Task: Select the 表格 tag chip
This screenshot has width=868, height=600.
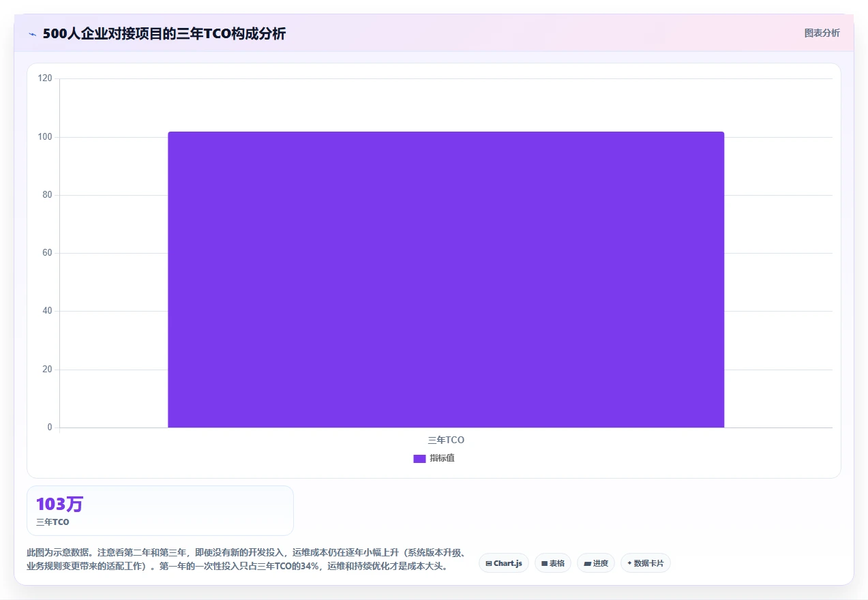Action: point(553,563)
